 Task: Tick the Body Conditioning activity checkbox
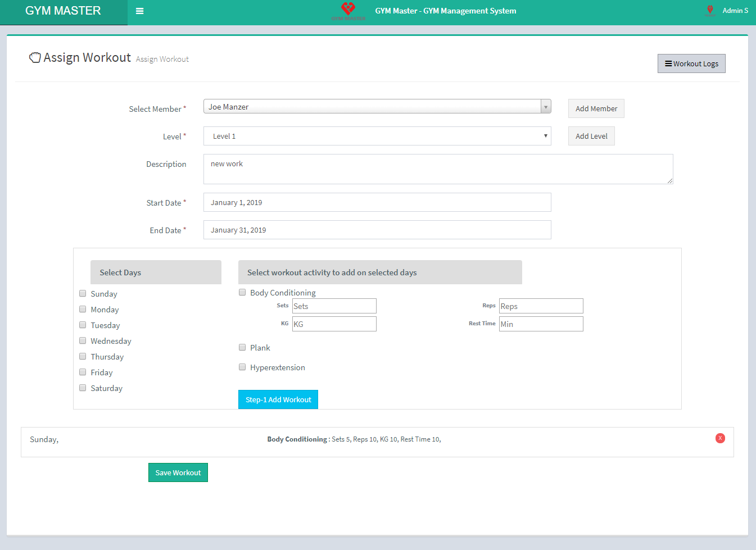242,292
